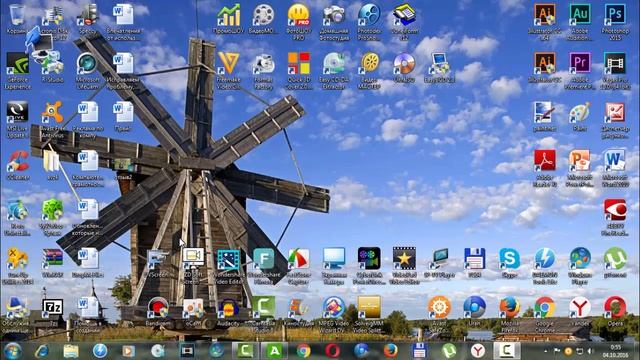Image resolution: width=640 pixels, height=360 pixels.
Task: Switch to Google Chrome on the taskbar
Action: click(303, 351)
